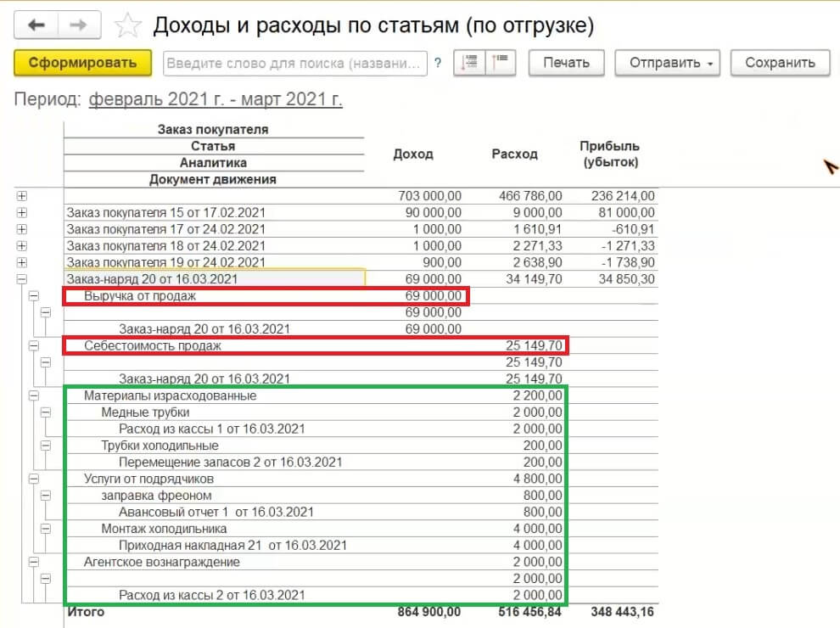The width and height of the screenshot is (840, 628).
Task: Click the заправка фреоном row label
Action: 156,495
